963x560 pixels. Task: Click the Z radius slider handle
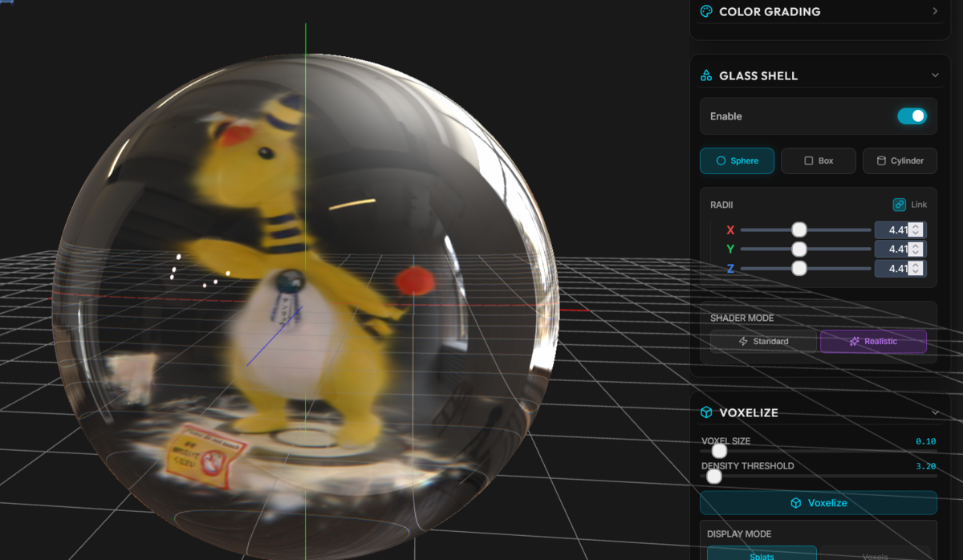click(799, 269)
